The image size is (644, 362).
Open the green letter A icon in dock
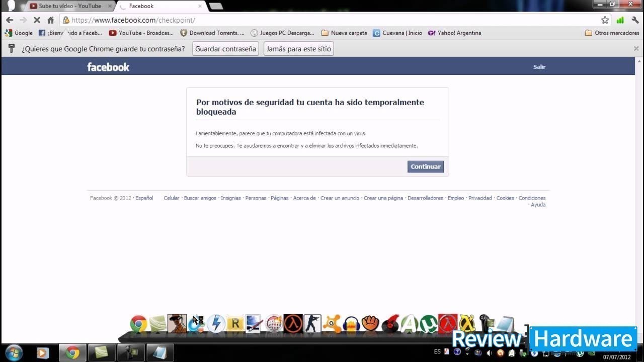pos(410,324)
